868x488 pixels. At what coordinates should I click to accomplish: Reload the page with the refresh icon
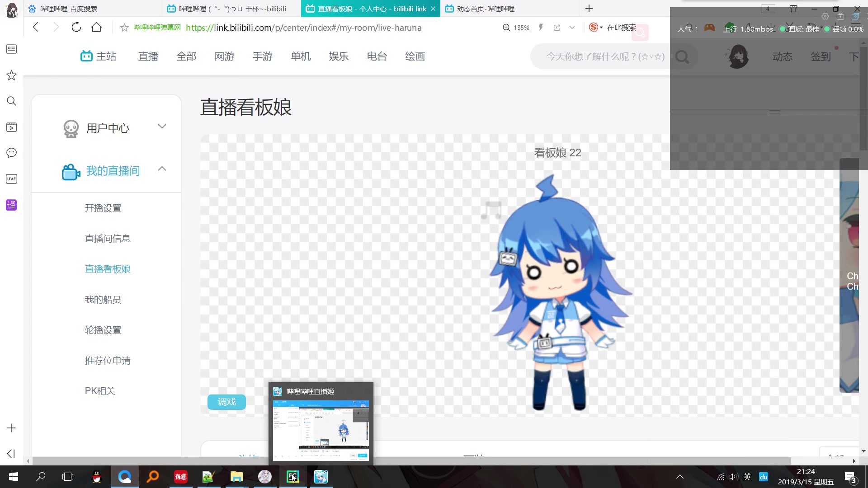(76, 27)
